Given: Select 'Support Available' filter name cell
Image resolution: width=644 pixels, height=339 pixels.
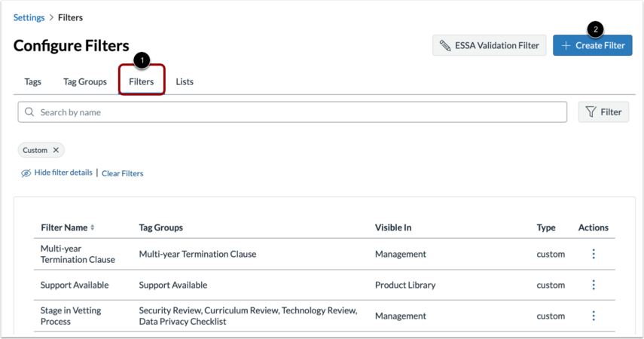Looking at the screenshot, I should point(75,285).
